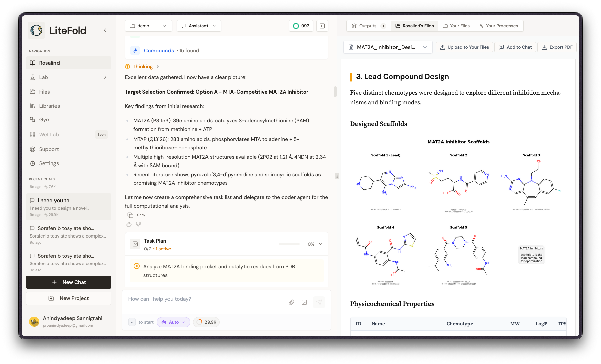Screen dimensions: 601x364
Task: Open the Auto agent mode dropdown
Action: (x=173, y=322)
